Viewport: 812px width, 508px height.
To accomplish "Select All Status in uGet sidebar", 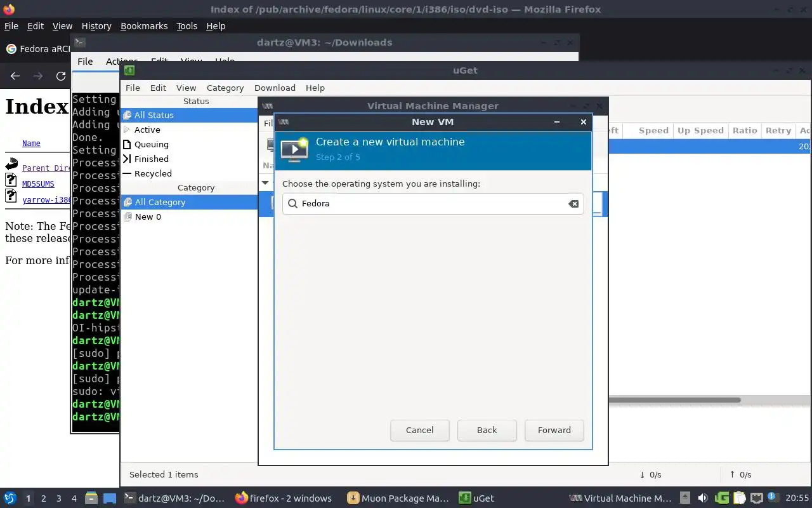I will click(189, 115).
